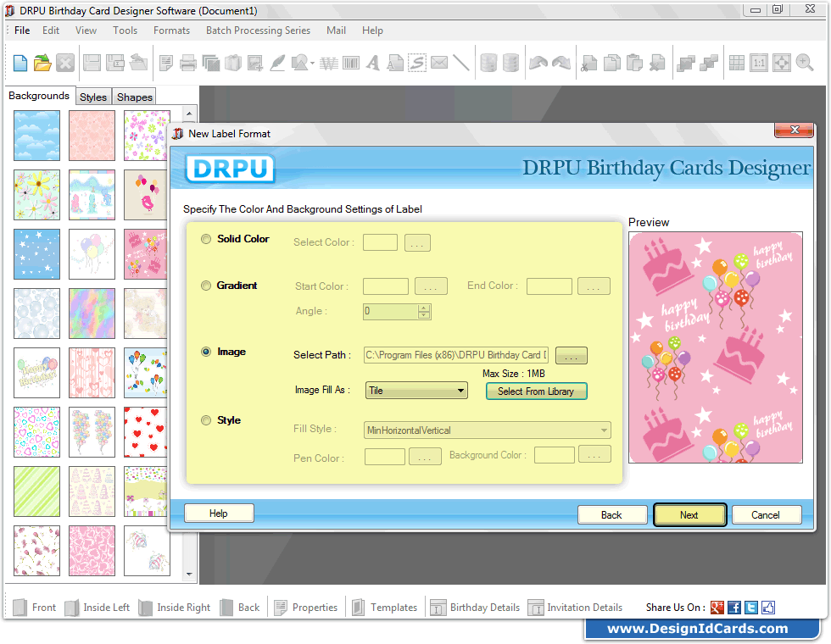Click the pen drawing tool icon
This screenshot has width=831, height=644.
point(277,63)
